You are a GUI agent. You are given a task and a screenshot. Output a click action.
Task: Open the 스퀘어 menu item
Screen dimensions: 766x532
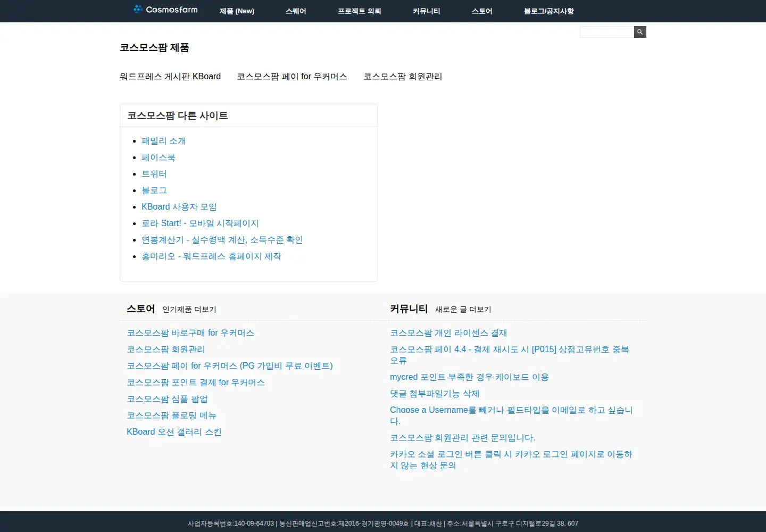point(296,11)
